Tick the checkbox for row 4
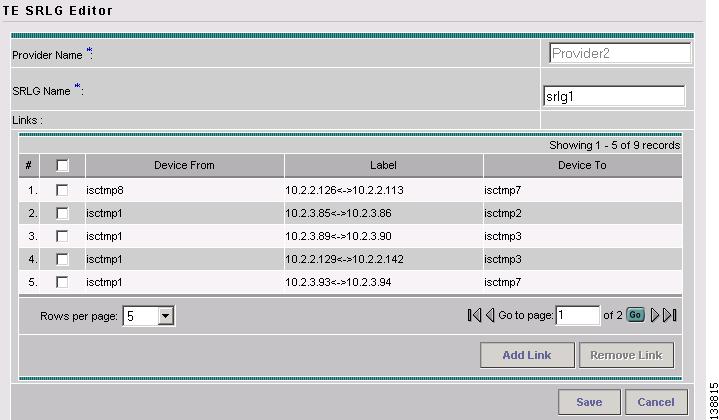The image size is (719, 420). click(62, 259)
